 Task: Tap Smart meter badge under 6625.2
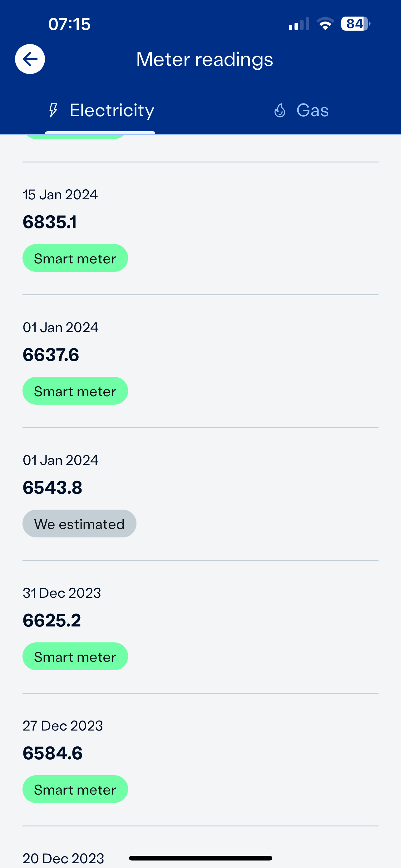[x=75, y=656]
